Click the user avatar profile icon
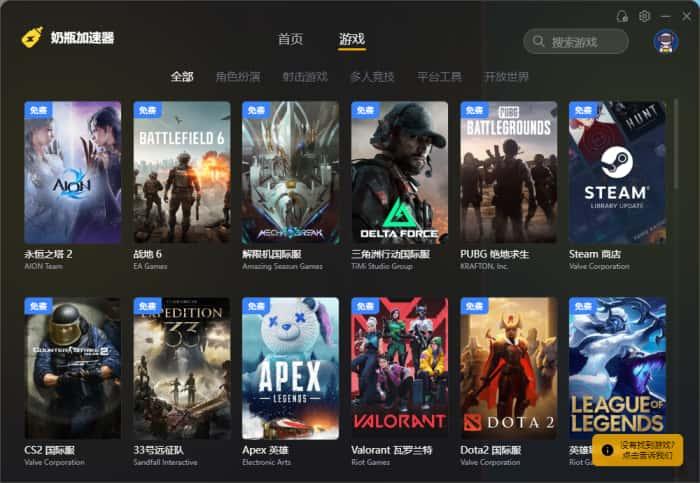The width and height of the screenshot is (700, 483). point(666,42)
